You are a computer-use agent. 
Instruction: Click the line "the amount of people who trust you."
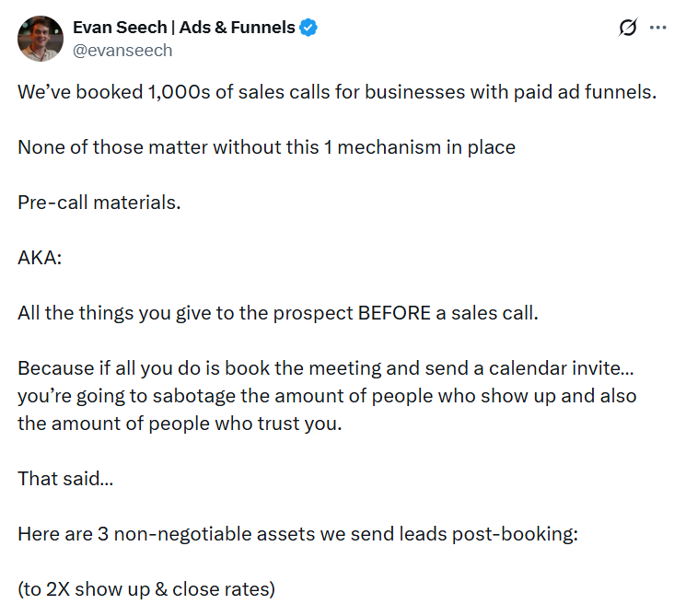pos(179,424)
